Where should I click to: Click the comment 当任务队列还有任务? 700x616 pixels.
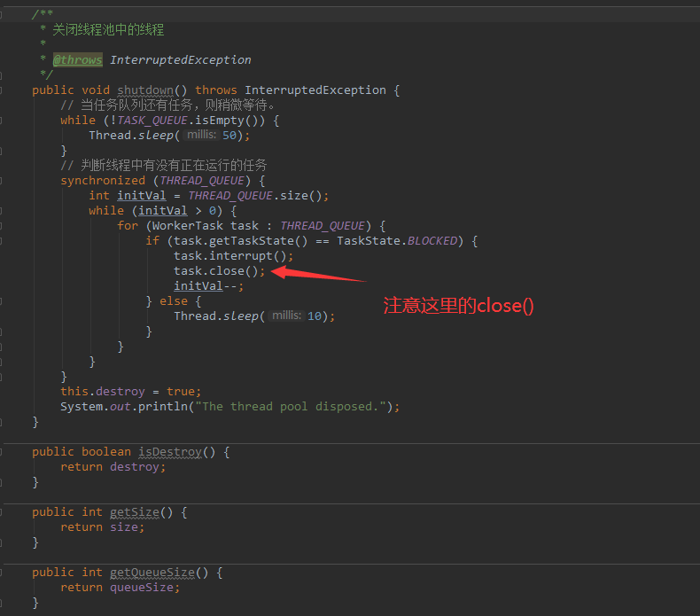click(167, 105)
